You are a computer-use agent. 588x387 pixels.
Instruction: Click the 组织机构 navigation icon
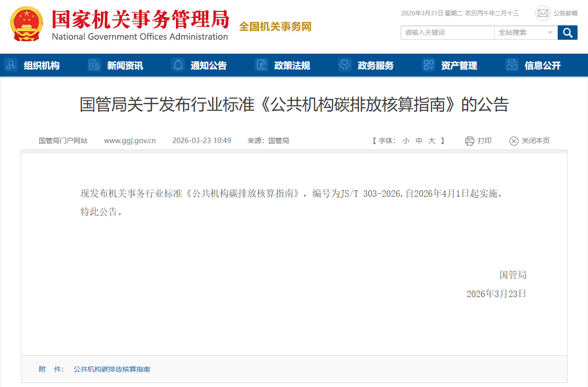coord(10,65)
